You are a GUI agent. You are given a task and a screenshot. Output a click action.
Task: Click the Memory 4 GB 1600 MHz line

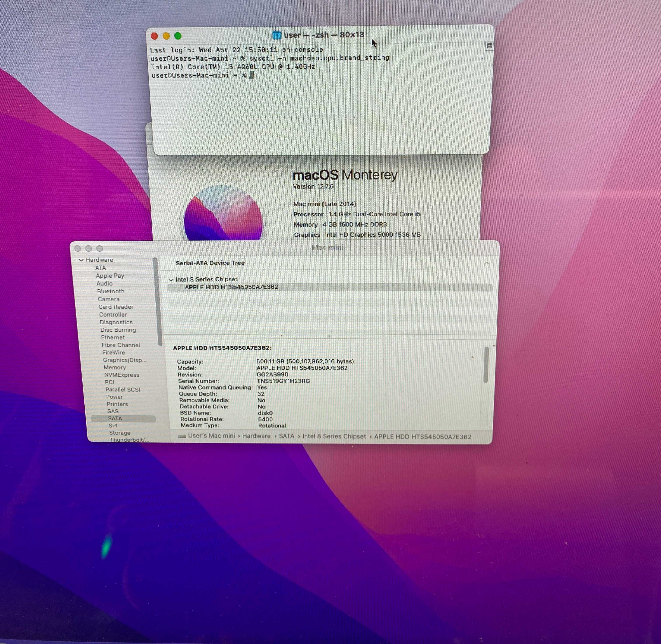pos(340,225)
